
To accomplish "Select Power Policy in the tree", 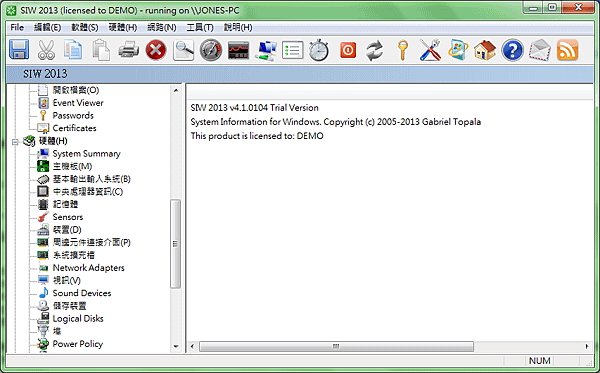I will click(78, 344).
